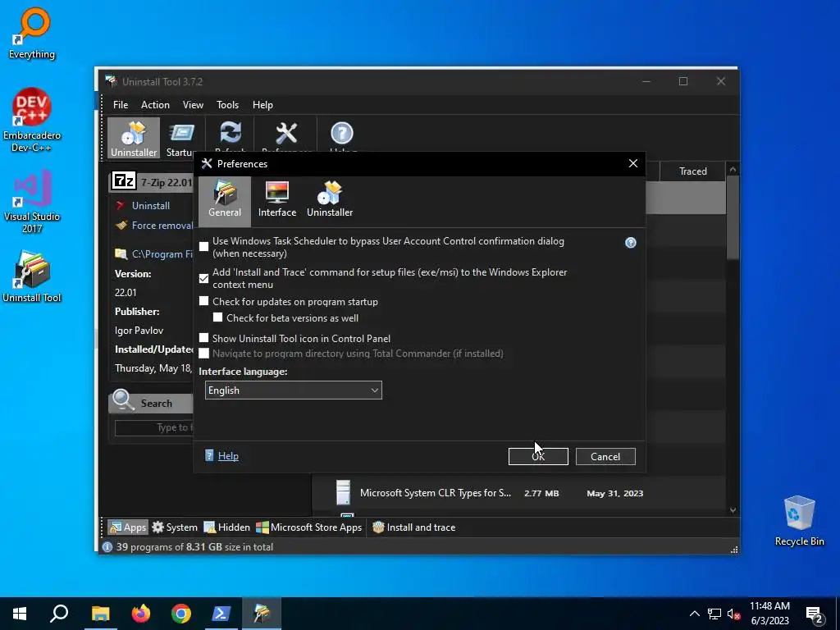Open the File menu
This screenshot has height=630, width=840.
click(121, 104)
